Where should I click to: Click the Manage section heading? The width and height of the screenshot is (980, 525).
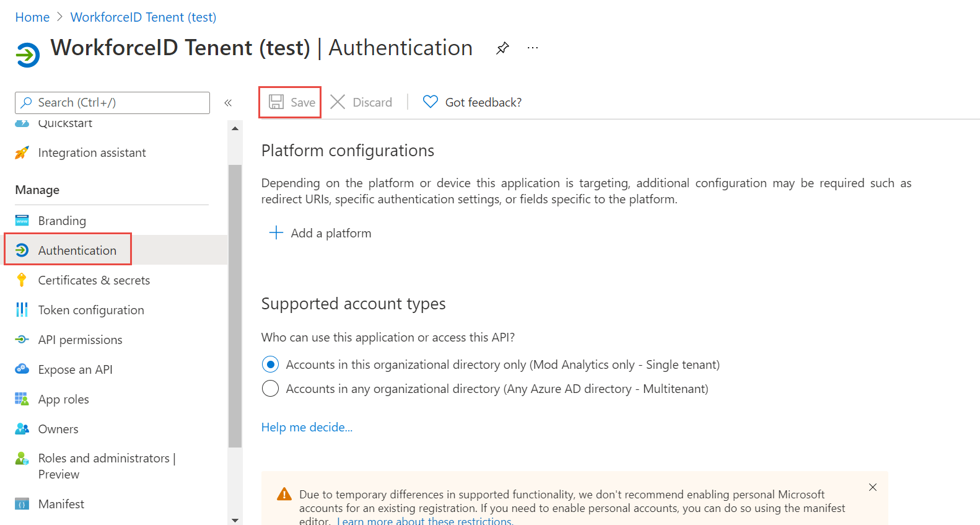(37, 190)
